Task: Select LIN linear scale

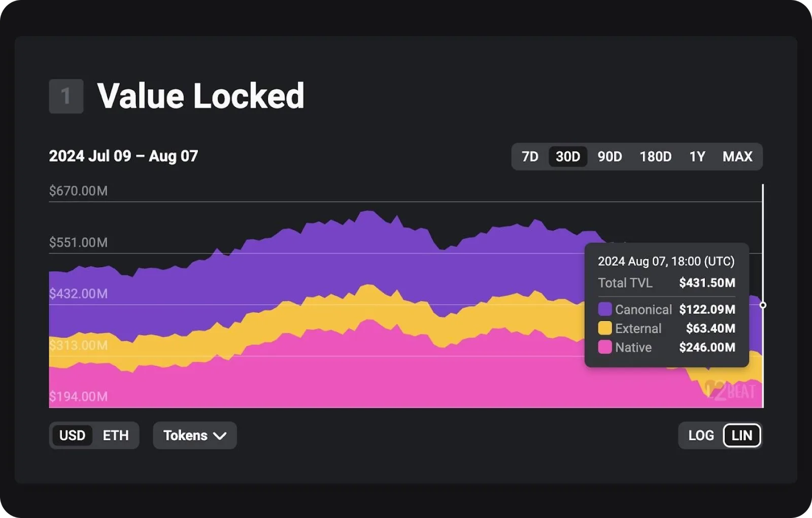Action: pyautogui.click(x=741, y=435)
